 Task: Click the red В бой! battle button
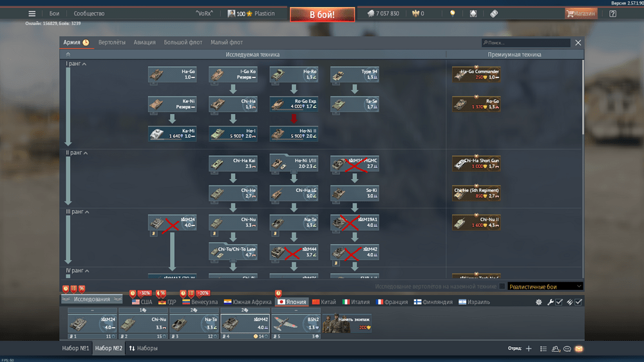tap(323, 14)
